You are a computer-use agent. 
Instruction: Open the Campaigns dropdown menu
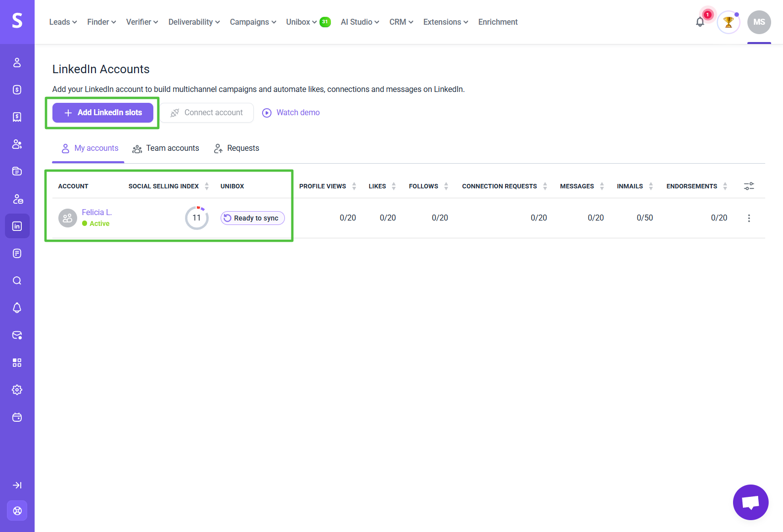click(x=253, y=22)
